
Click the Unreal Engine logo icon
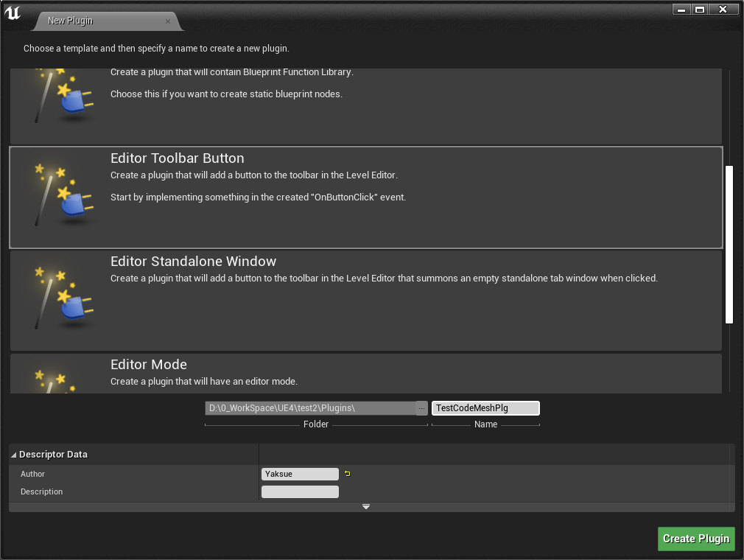pos(12,13)
